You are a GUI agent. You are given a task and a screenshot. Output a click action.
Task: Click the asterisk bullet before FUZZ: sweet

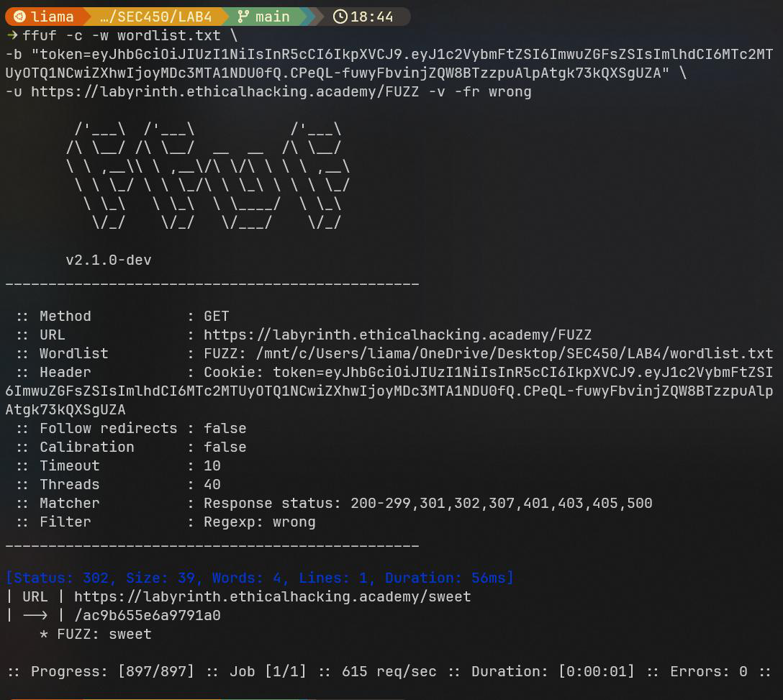44,635
